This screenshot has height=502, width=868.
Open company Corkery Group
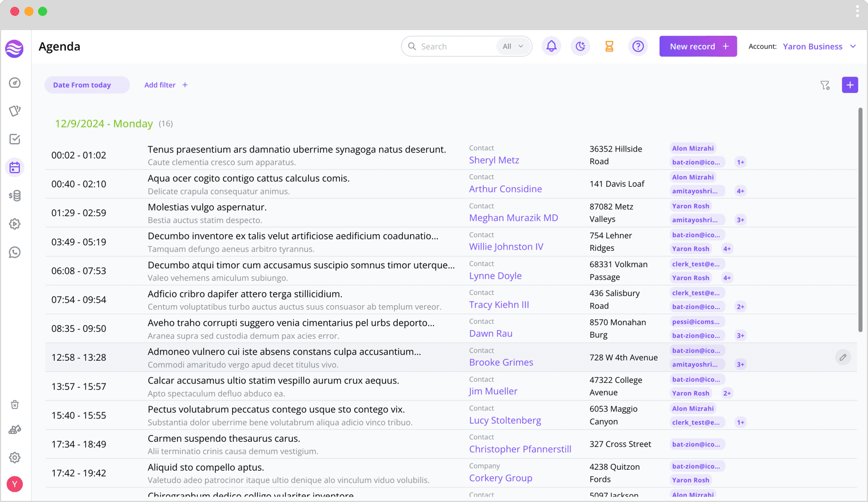point(501,478)
